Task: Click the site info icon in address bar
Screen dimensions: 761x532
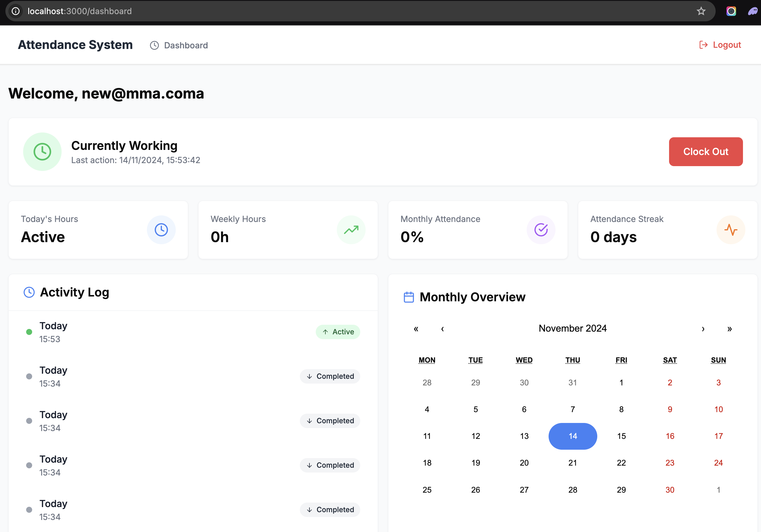Action: pos(16,11)
